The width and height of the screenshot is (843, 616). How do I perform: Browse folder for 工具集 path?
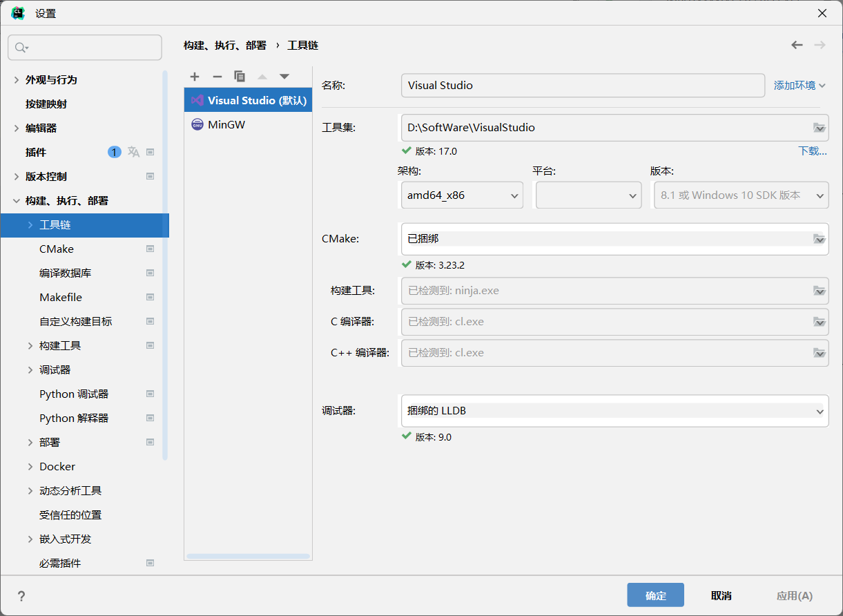[x=819, y=127]
